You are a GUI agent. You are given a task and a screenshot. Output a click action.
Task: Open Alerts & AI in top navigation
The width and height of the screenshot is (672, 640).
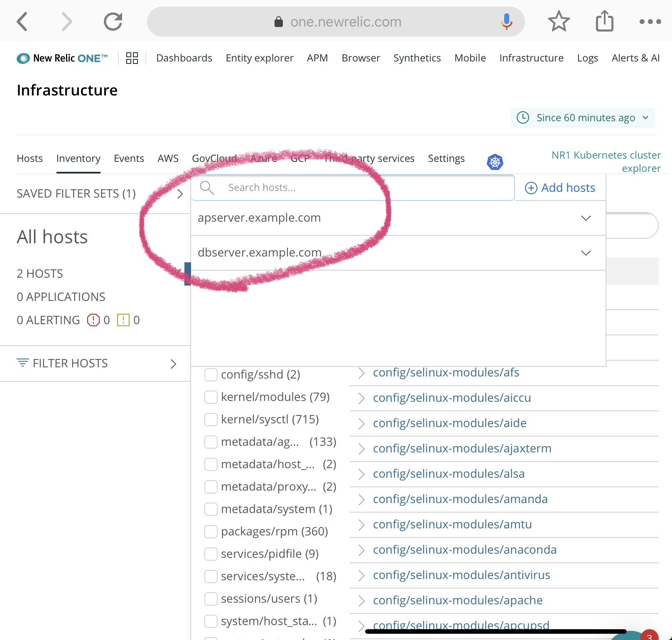(x=635, y=58)
